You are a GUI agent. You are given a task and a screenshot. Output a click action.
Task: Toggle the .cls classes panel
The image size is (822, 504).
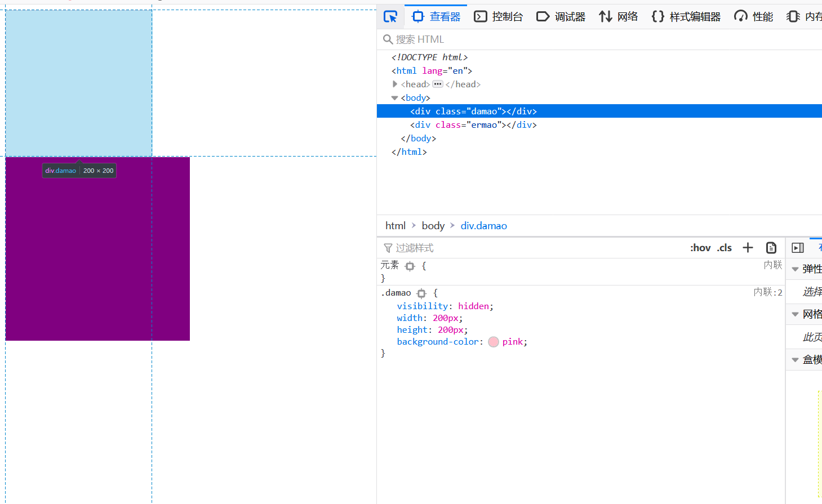[725, 248]
